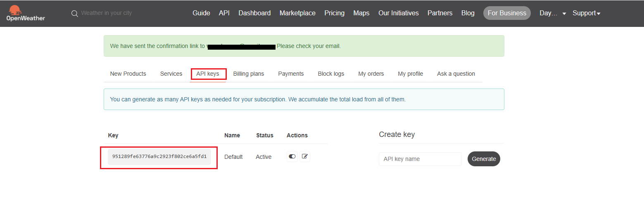The image size is (644, 218).
Task: Open the My orders tab
Action: [x=371, y=74]
